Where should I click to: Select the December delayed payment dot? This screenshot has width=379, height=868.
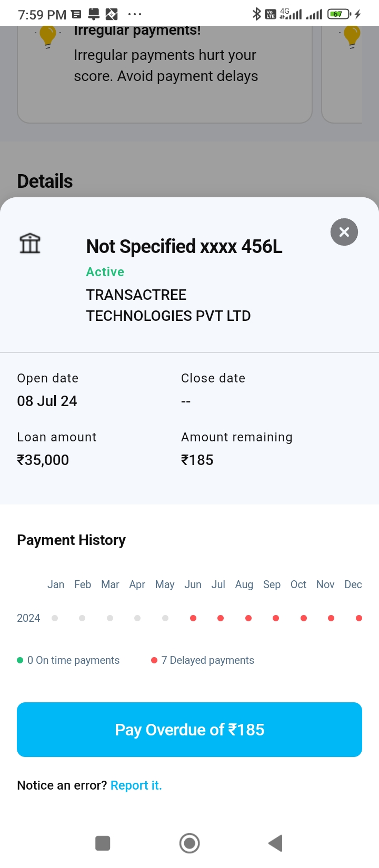pyautogui.click(x=359, y=618)
